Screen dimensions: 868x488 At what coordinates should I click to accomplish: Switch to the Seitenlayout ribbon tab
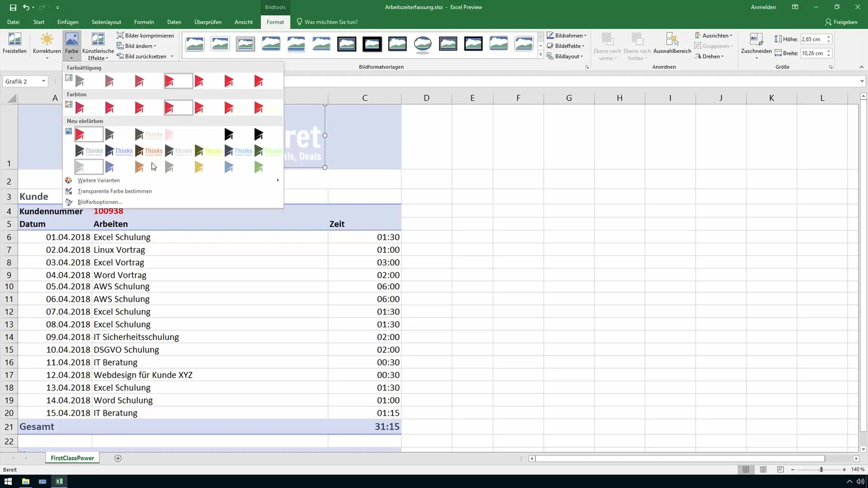pos(106,22)
